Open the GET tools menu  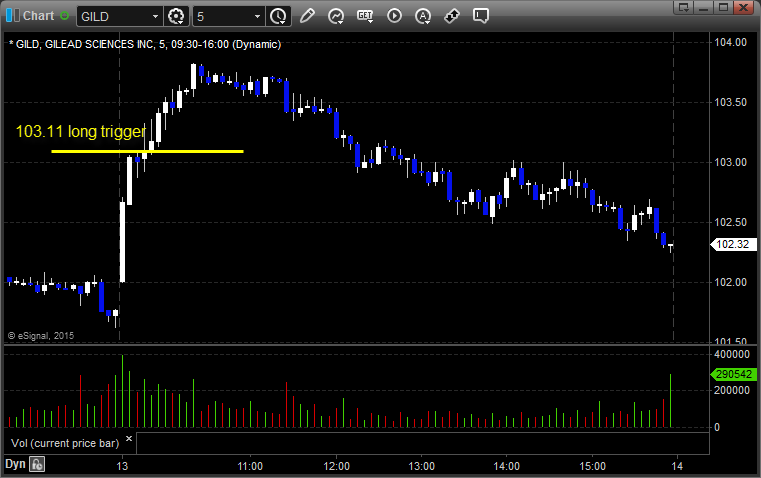[x=365, y=16]
